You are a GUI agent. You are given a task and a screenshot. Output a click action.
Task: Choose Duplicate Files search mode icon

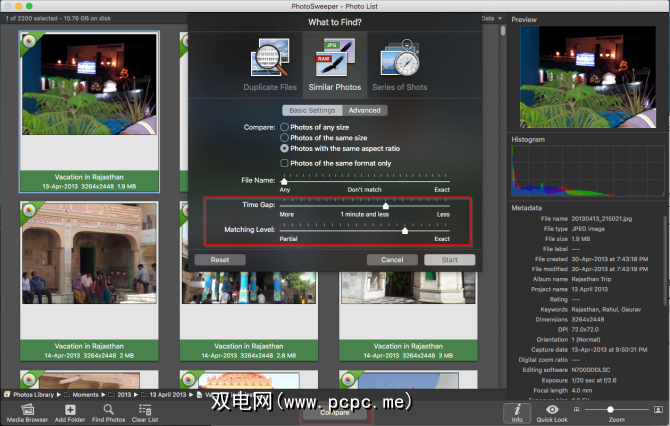click(x=270, y=58)
